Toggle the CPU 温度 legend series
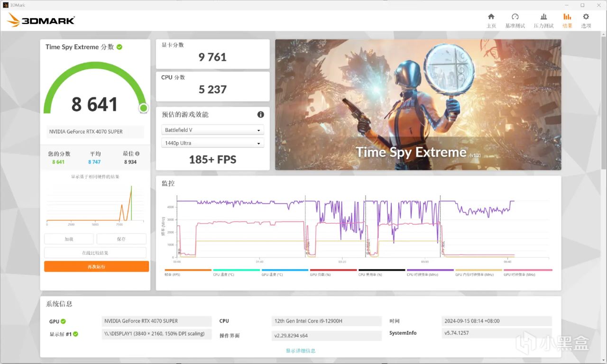The image size is (607, 364). (236, 272)
